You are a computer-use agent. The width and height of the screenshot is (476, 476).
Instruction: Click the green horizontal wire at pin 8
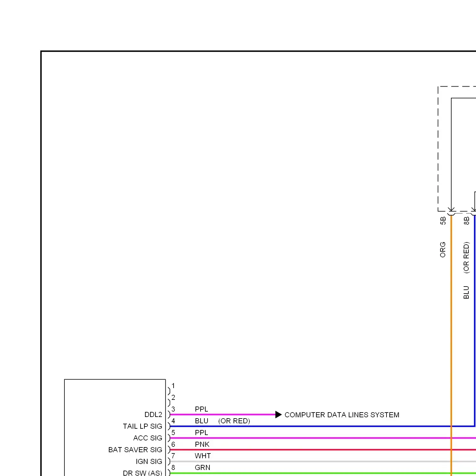[x=323, y=473]
